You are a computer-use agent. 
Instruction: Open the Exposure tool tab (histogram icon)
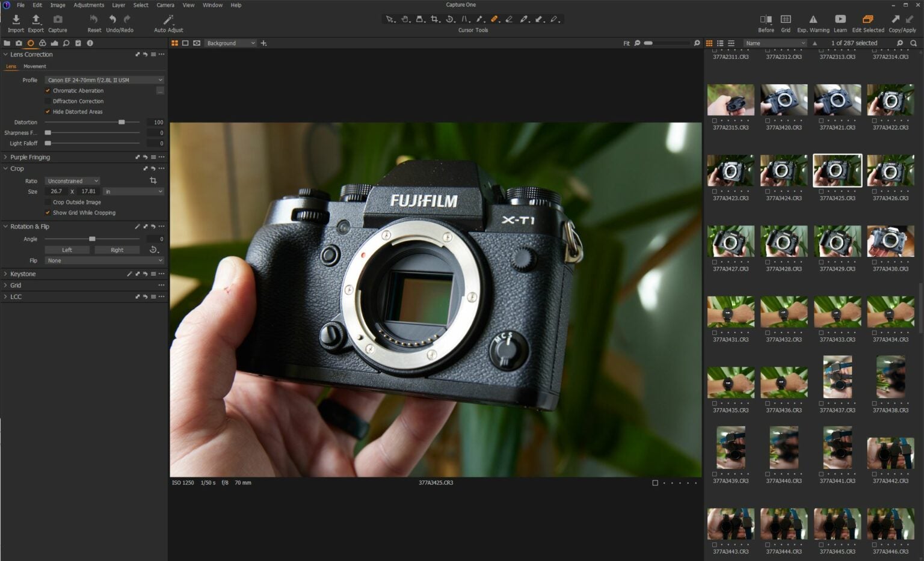pyautogui.click(x=55, y=43)
